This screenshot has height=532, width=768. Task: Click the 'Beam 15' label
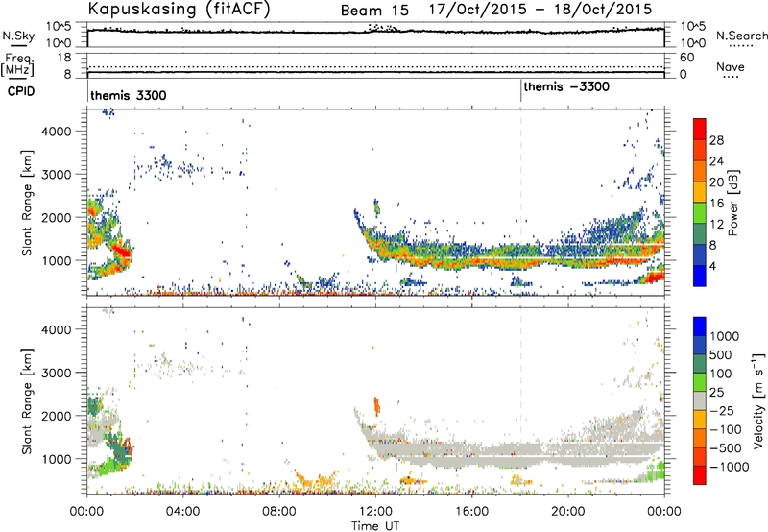tap(374, 11)
